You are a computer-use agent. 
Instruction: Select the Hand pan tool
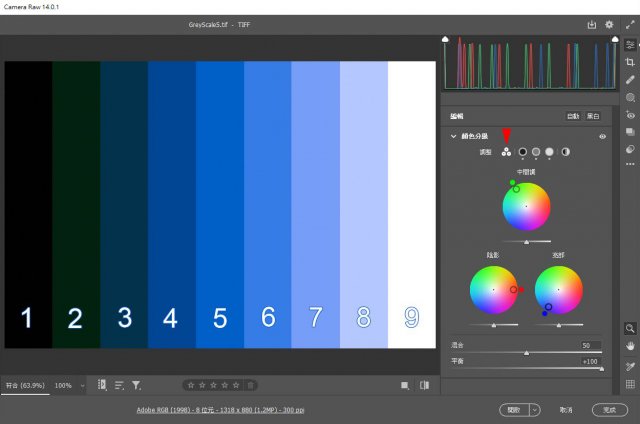630,345
